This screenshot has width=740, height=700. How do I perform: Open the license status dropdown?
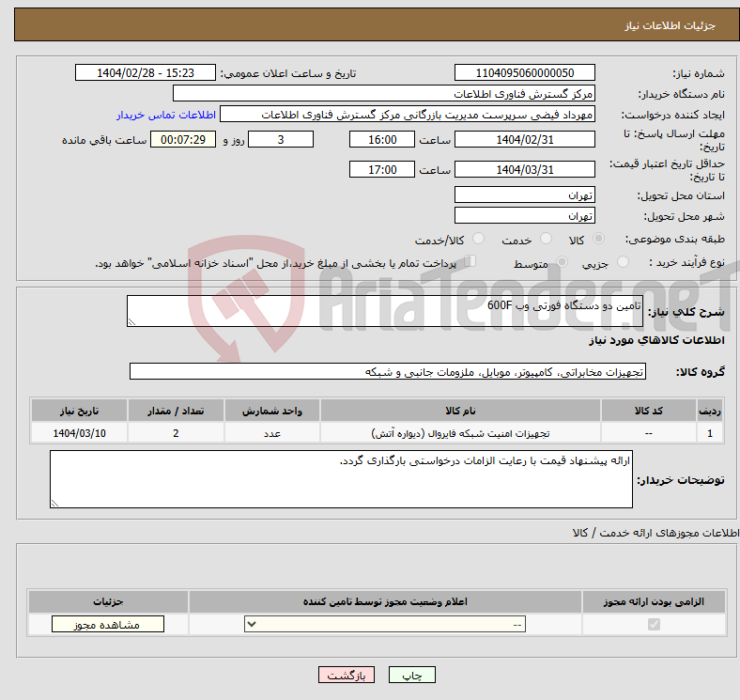(x=385, y=625)
